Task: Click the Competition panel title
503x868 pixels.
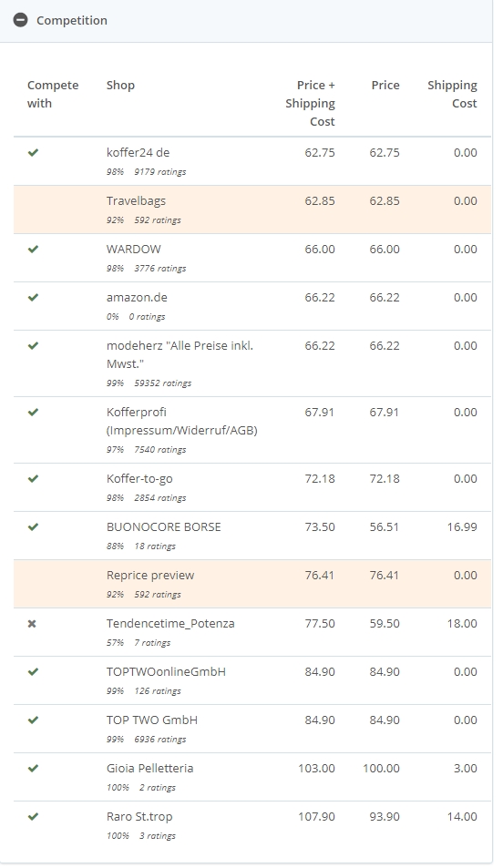Action: pos(72,20)
